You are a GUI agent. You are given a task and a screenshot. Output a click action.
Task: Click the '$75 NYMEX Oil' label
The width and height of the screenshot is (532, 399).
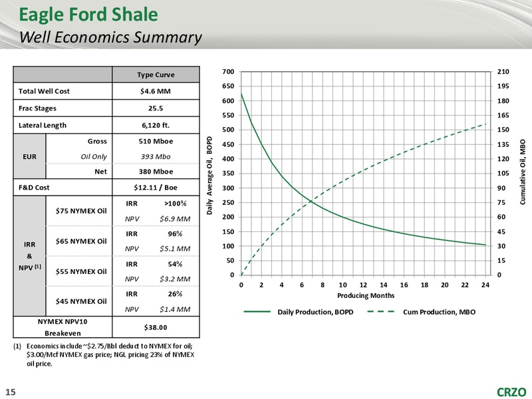coord(81,211)
